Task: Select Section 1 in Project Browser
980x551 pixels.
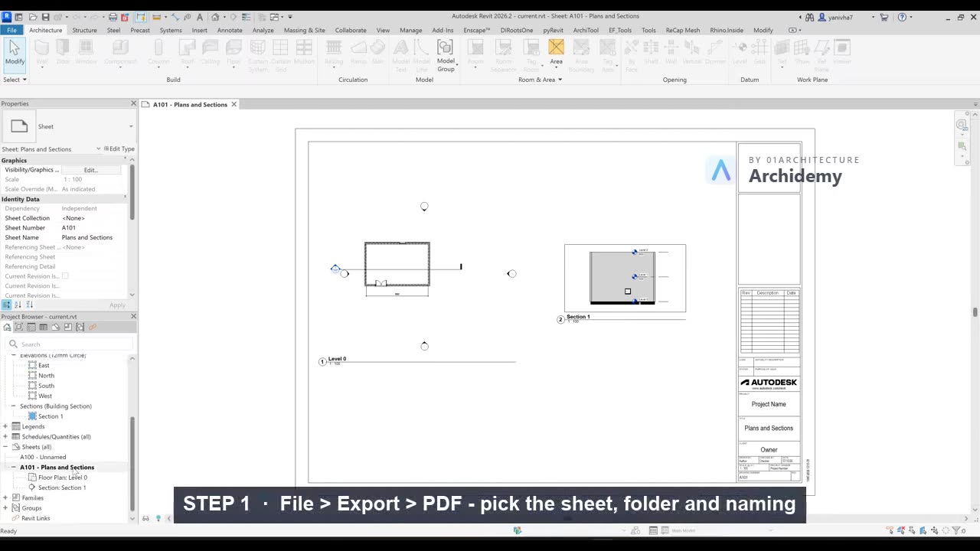Action: 51,416
